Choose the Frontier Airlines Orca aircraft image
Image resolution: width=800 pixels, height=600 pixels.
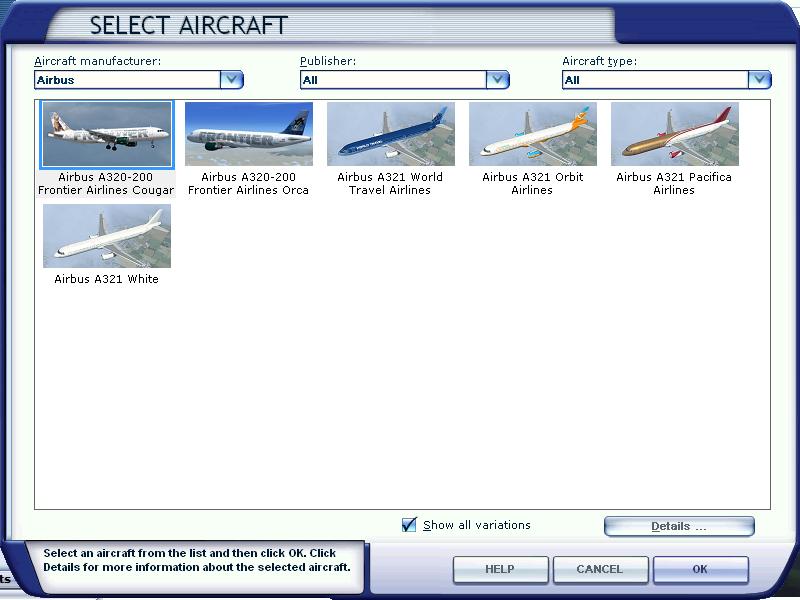[x=249, y=134]
